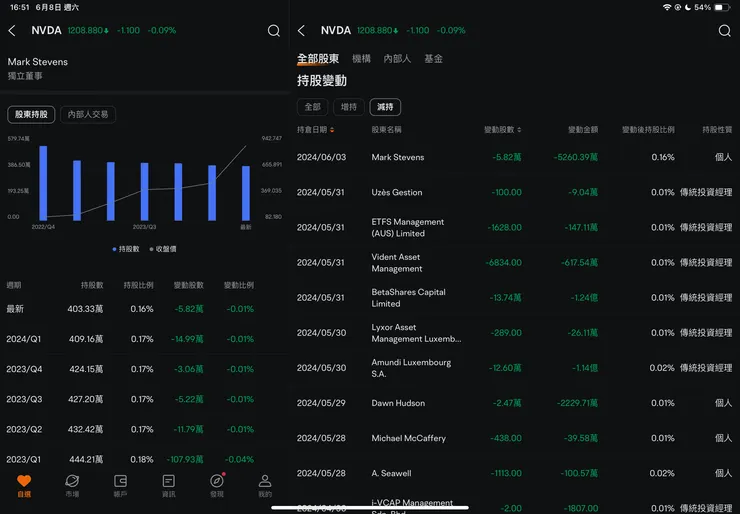Sort by 變動股數 column arrow
740x514 pixels.
519,130
